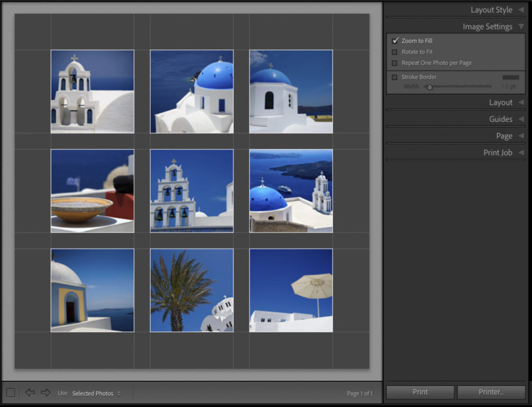This screenshot has width=532, height=407.
Task: Open the Printer... dialog button
Action: pyautogui.click(x=491, y=392)
